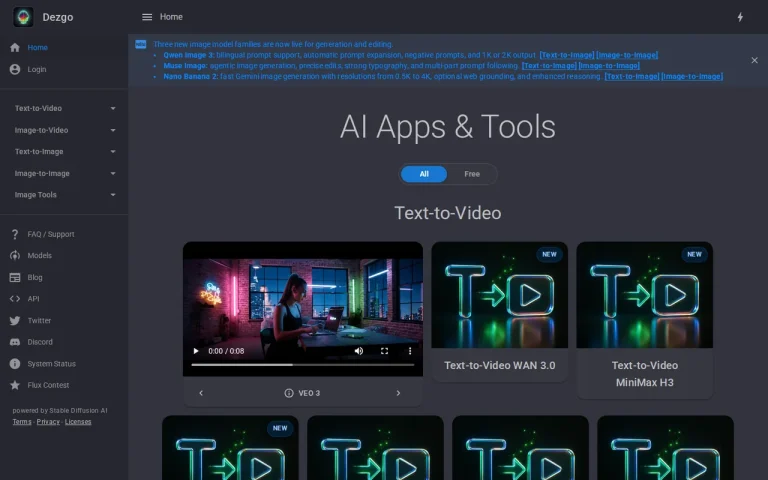This screenshot has width=768, height=480.
Task: Open Text-to-Video WAN 3.0 card
Action: pyautogui.click(x=500, y=312)
